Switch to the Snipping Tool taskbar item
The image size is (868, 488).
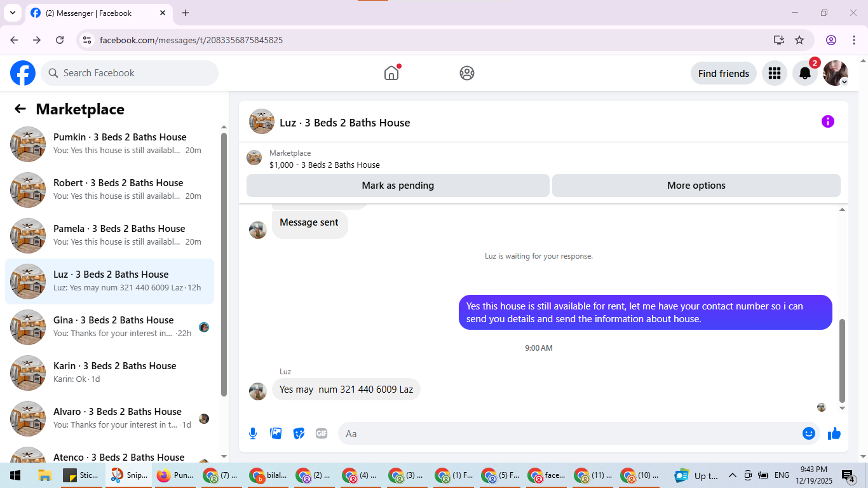coord(128,475)
